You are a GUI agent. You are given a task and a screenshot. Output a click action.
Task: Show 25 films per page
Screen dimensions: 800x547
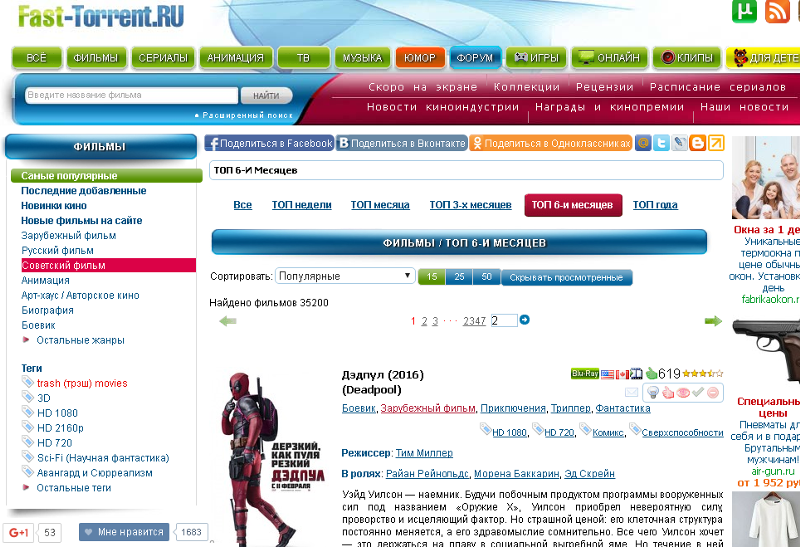459,277
